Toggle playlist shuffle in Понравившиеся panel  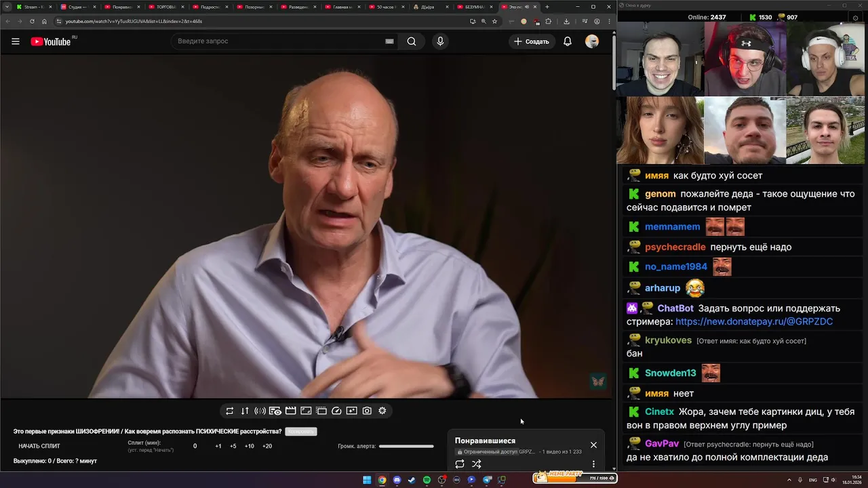pos(477,464)
